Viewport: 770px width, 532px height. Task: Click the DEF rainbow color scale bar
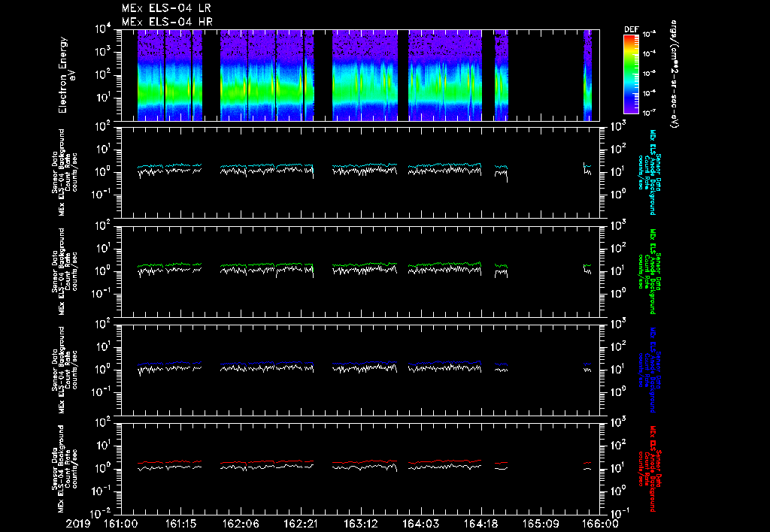(x=630, y=74)
